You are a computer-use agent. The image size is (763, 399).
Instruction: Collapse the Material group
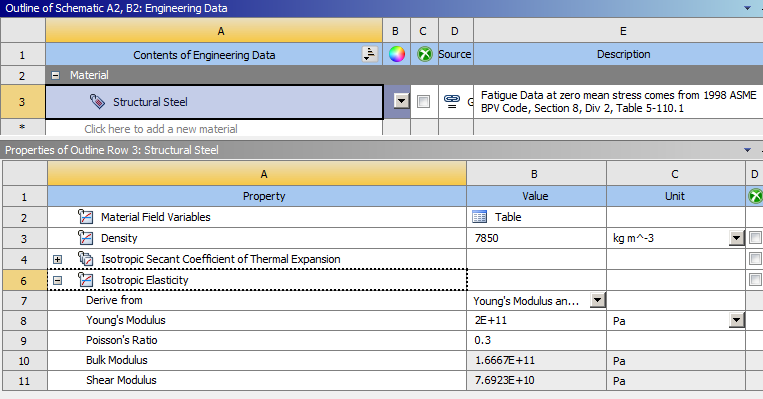coord(55,75)
